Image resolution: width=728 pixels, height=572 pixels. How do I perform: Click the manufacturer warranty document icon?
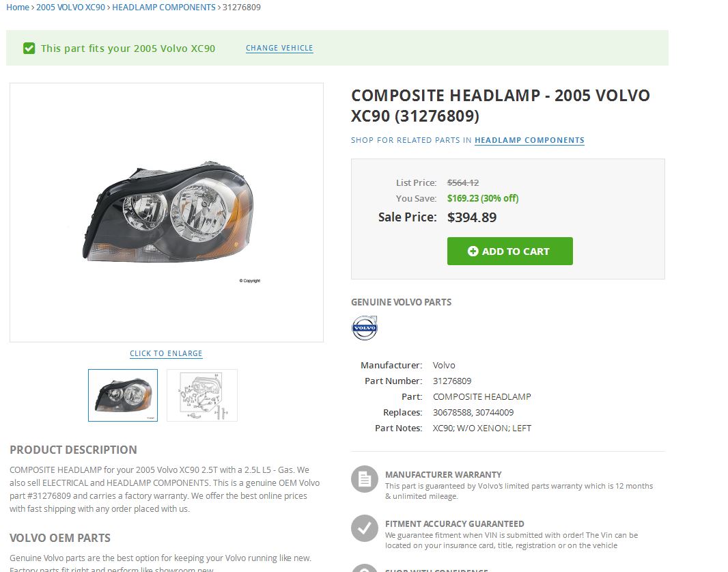click(x=364, y=479)
